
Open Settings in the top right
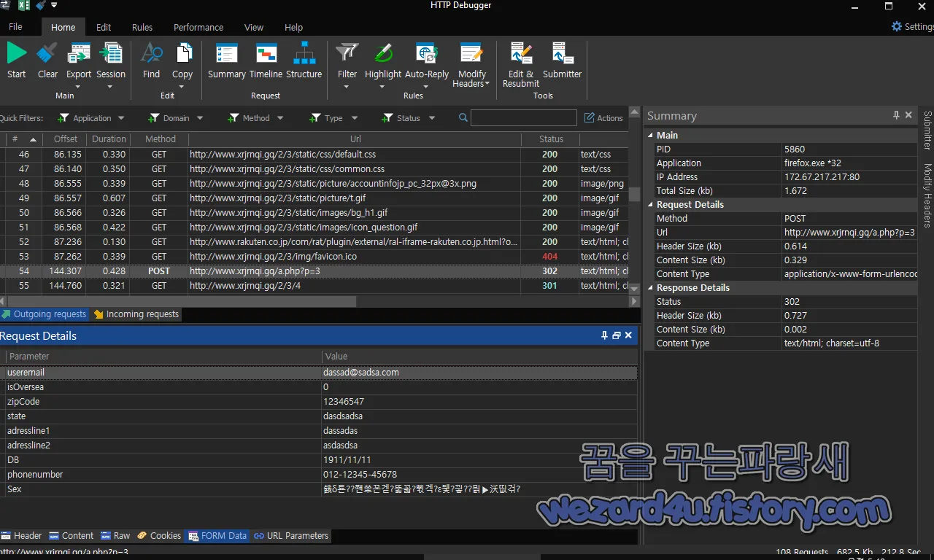point(912,26)
